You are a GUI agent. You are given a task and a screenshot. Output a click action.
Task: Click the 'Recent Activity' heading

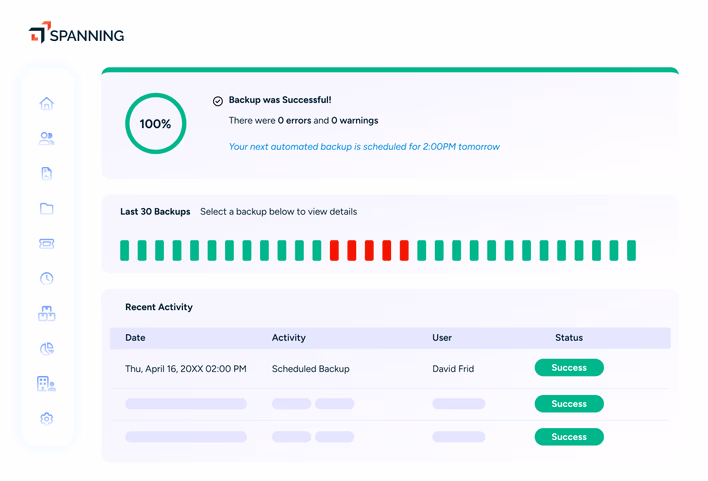click(x=159, y=307)
